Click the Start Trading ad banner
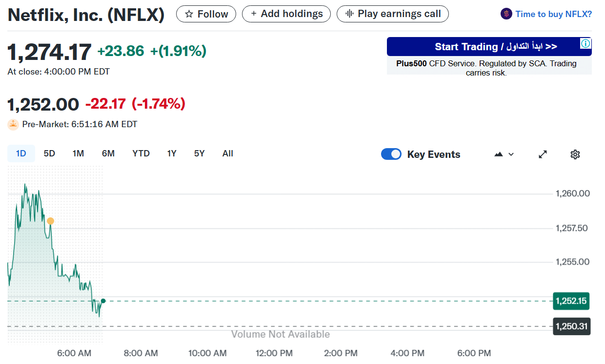Viewport: 605px width, 364px height. 489,47
